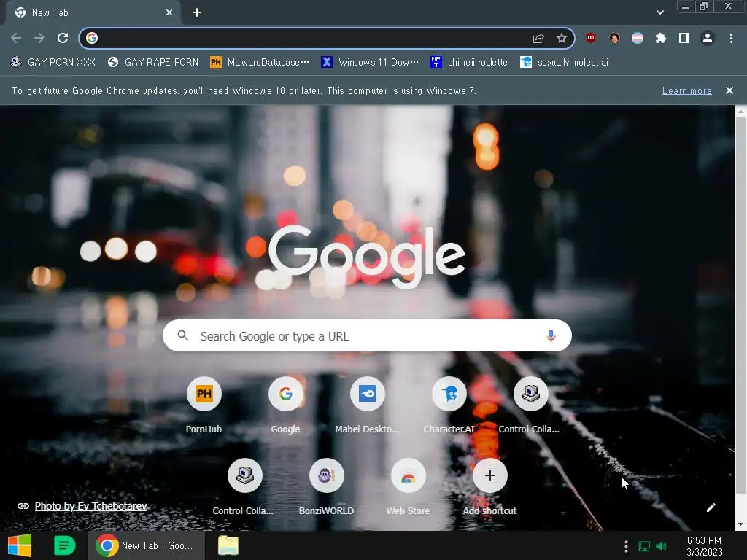
Task: Open File Explorer folder on taskbar
Action: tap(228, 545)
